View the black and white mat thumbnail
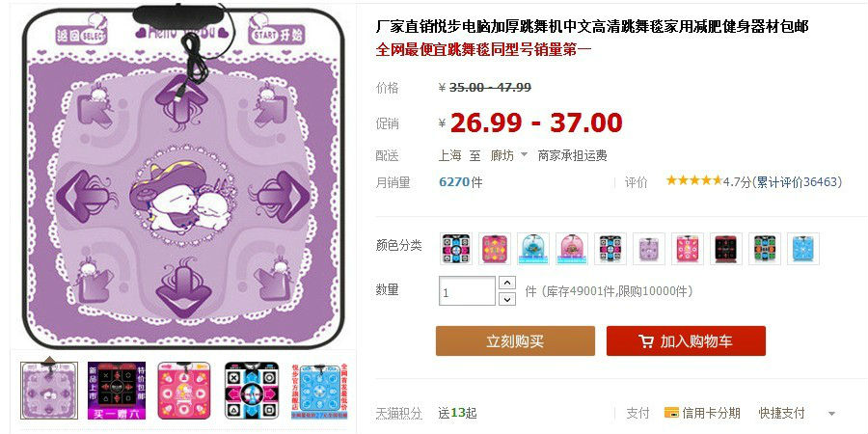The image size is (868, 434). [x=252, y=391]
